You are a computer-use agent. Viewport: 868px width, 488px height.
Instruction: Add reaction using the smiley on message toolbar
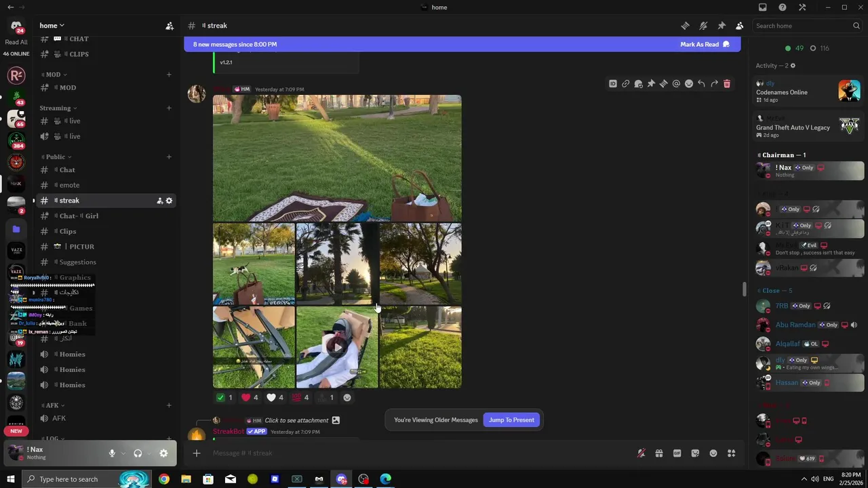point(689,84)
